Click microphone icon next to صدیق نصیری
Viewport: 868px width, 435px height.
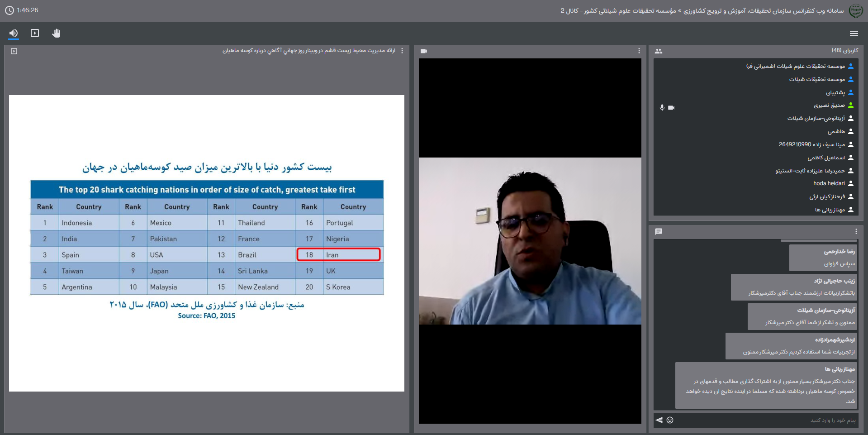click(x=662, y=107)
